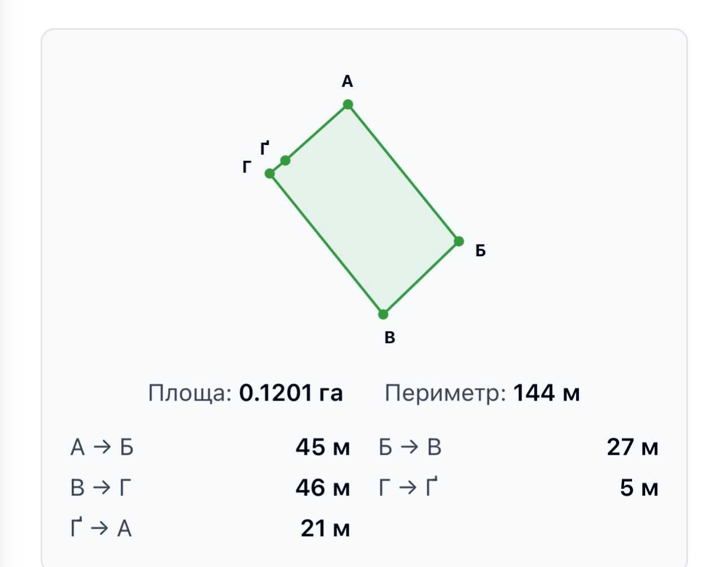Click the 27 м length value
Viewport: 728px width, 567px height.
click(x=633, y=447)
